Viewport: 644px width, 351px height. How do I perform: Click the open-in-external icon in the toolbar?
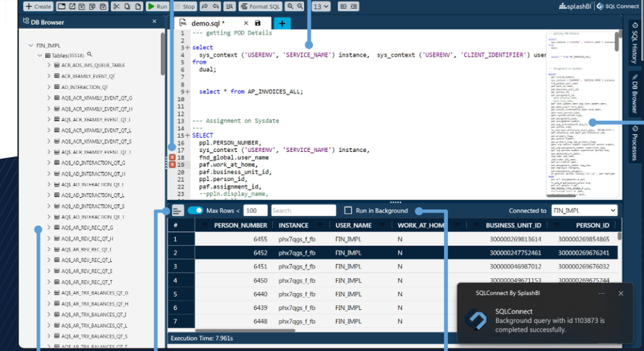click(72, 6)
